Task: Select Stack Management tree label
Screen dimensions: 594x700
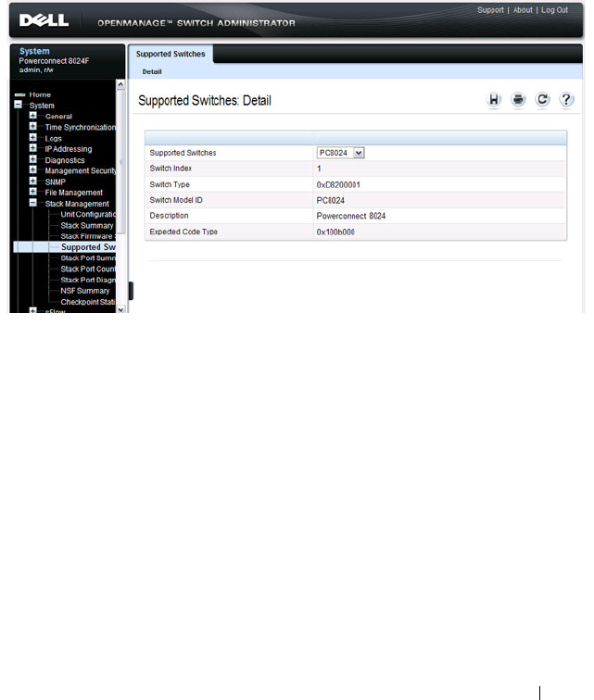Action: pos(77,204)
